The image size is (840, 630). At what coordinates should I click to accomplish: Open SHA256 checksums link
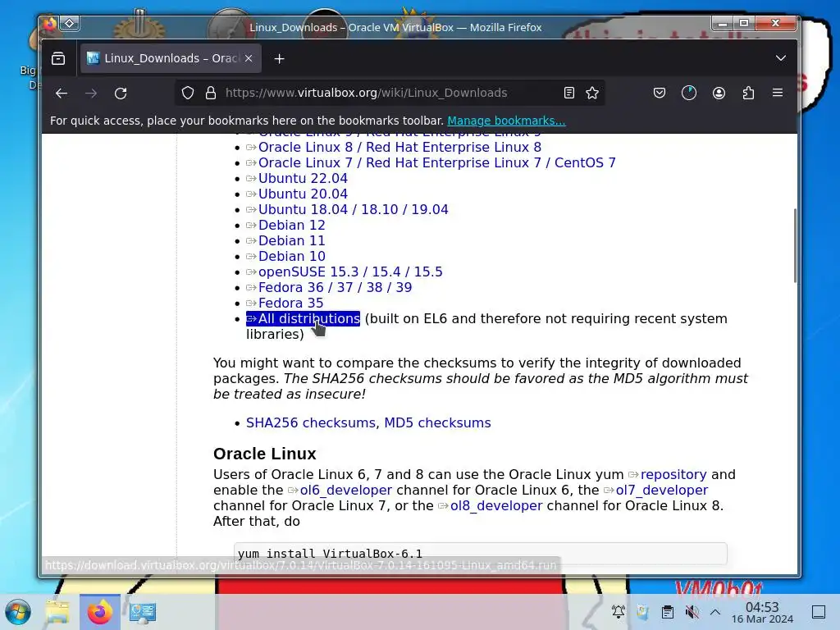(311, 422)
